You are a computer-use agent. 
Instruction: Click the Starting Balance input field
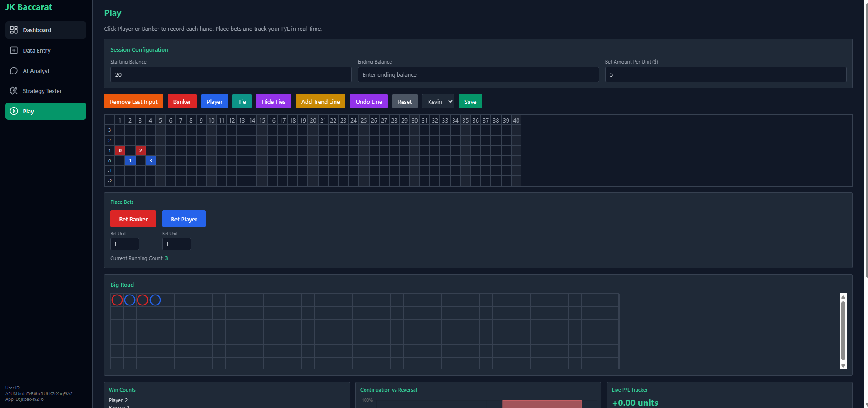[x=231, y=74]
